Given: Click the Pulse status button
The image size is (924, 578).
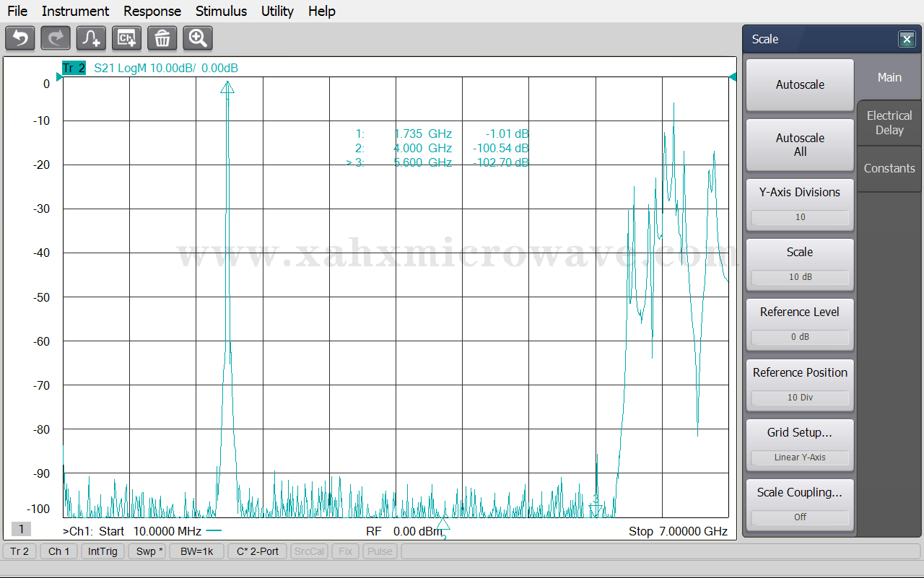Looking at the screenshot, I should point(380,551).
